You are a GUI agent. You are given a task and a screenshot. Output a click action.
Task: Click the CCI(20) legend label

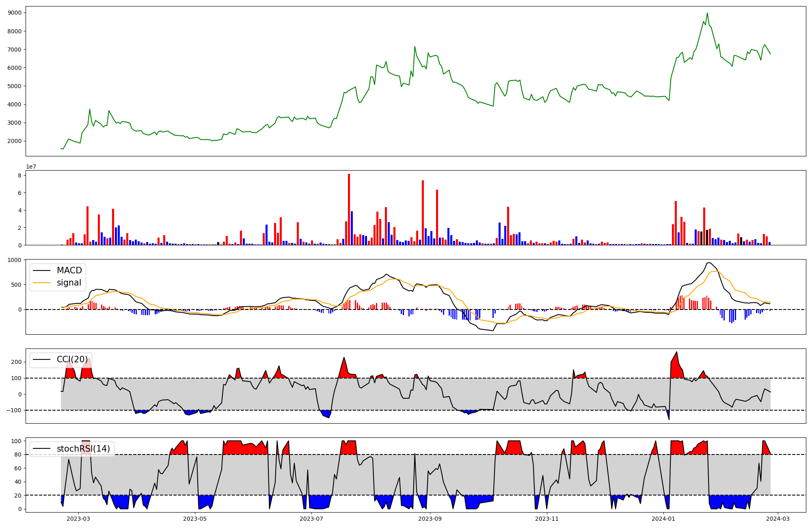[x=72, y=359]
